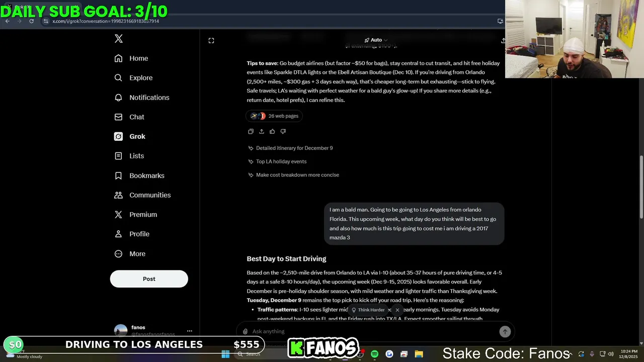Click the fanos profile avatar
Image resolution: width=644 pixels, height=362 pixels.
121,331
